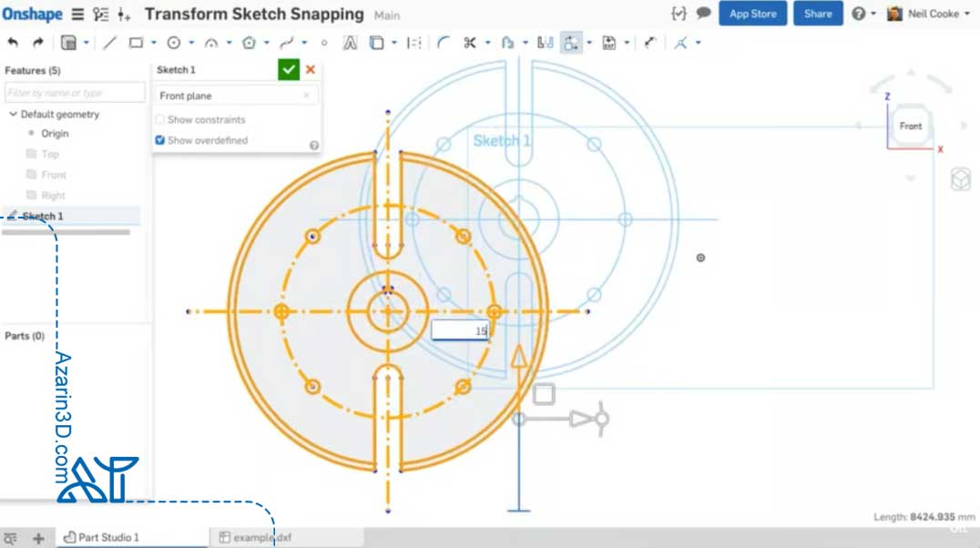The width and height of the screenshot is (980, 548).
Task: Select the Offset tool
Action: click(x=507, y=43)
